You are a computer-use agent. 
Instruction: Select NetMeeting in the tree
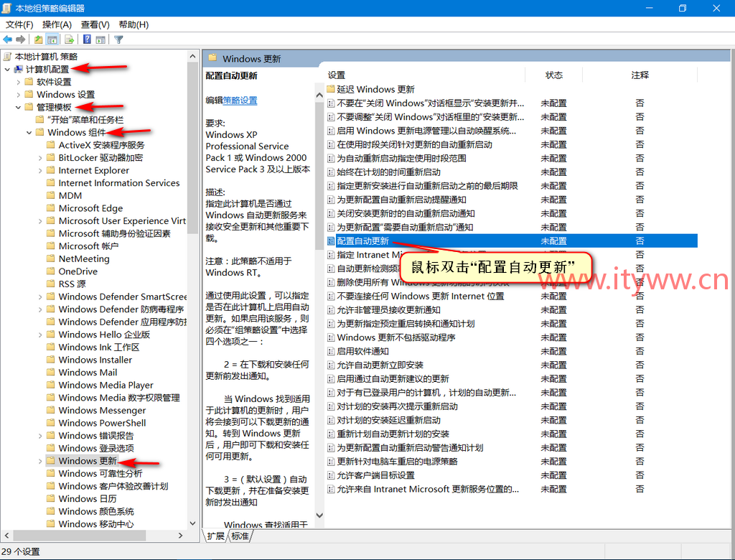pyautogui.click(x=84, y=258)
